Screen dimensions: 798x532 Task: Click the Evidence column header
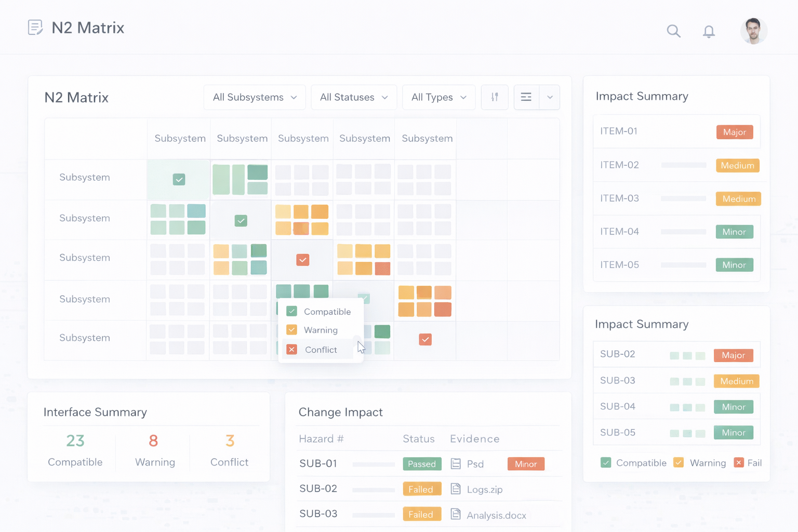click(475, 439)
